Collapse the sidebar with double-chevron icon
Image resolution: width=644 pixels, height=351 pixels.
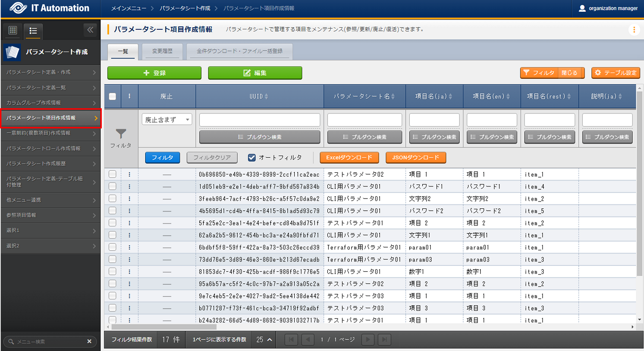90,30
